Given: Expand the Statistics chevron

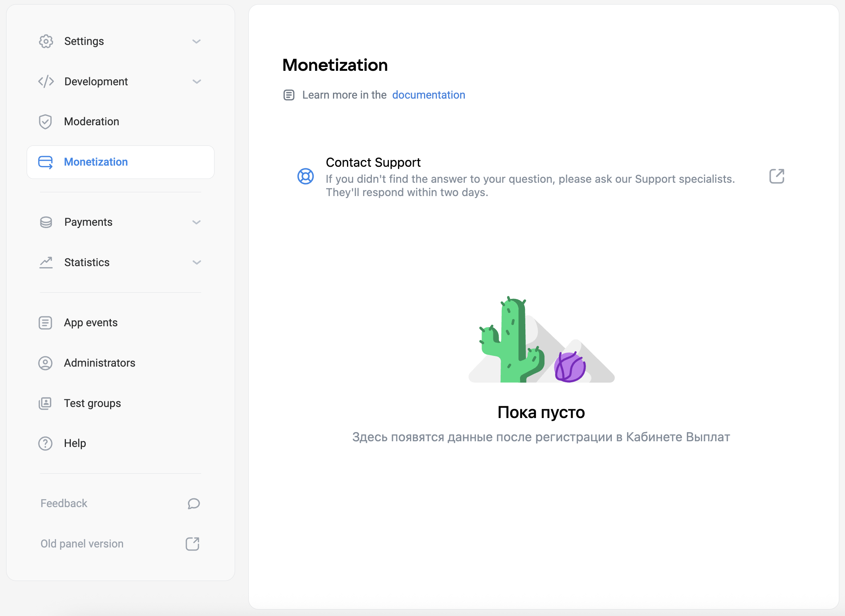Looking at the screenshot, I should click(197, 262).
